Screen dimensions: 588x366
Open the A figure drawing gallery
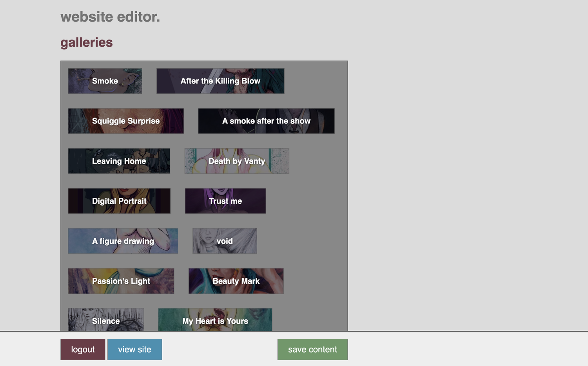coord(123,241)
